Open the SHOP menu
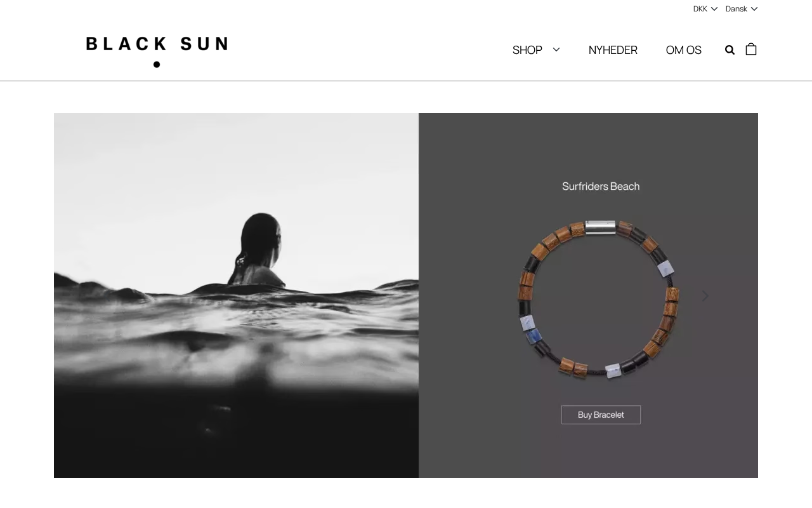 click(x=527, y=50)
